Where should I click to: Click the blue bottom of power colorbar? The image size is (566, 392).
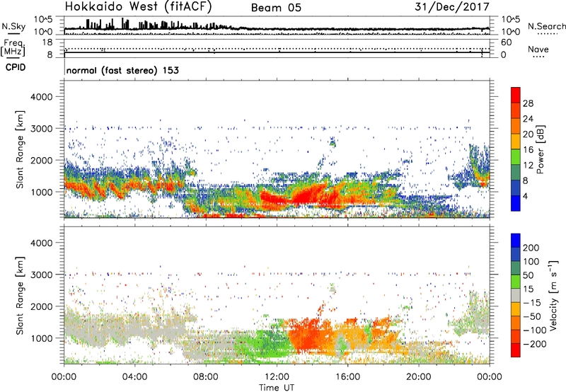[516, 203]
